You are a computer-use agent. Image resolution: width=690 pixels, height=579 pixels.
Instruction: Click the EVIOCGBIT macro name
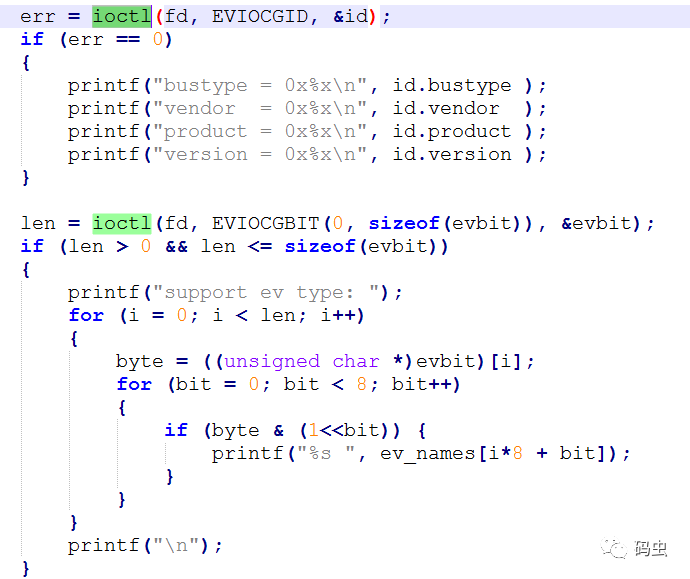tap(266, 223)
